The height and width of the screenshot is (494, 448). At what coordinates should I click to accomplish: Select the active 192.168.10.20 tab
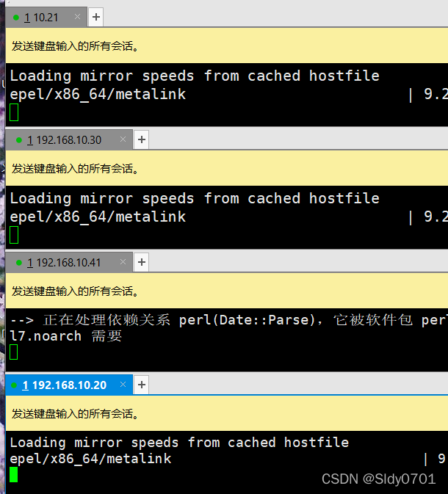tap(69, 385)
